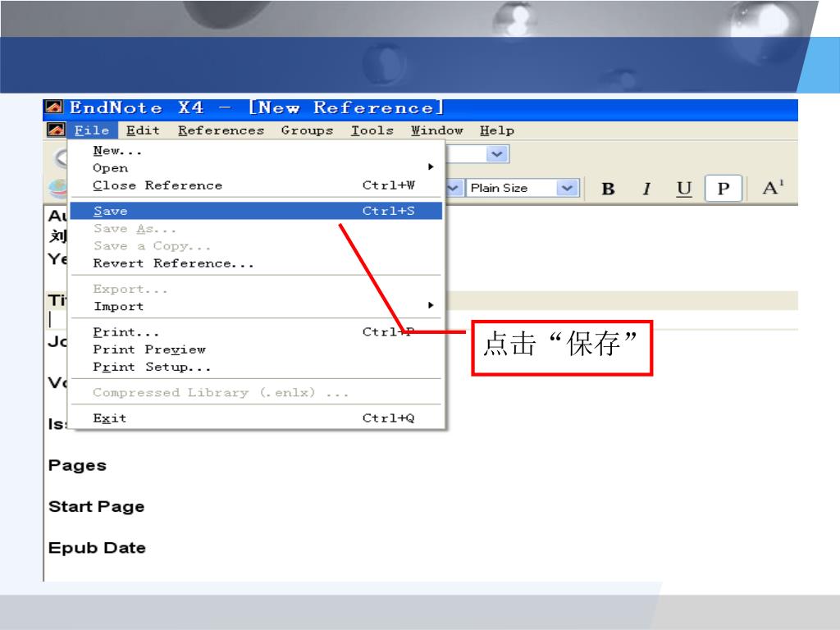Screen dimensions: 840x630
Task: Open the dropdown arrow left of Plain Size
Action: 453,188
